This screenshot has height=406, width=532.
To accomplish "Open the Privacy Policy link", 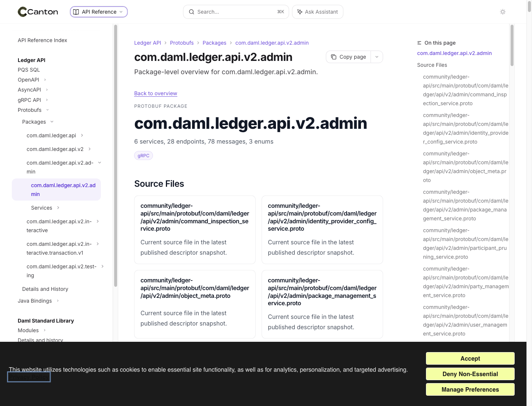I will [x=29, y=377].
